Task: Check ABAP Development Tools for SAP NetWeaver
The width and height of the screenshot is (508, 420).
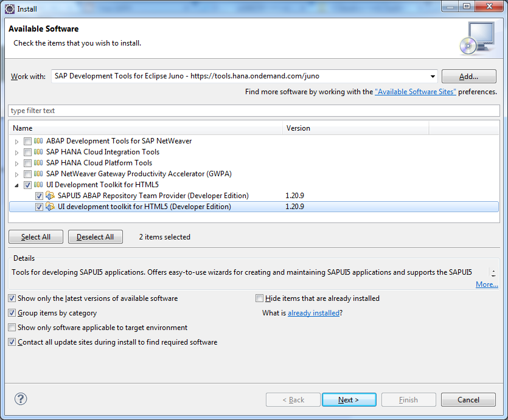Action: coord(27,142)
